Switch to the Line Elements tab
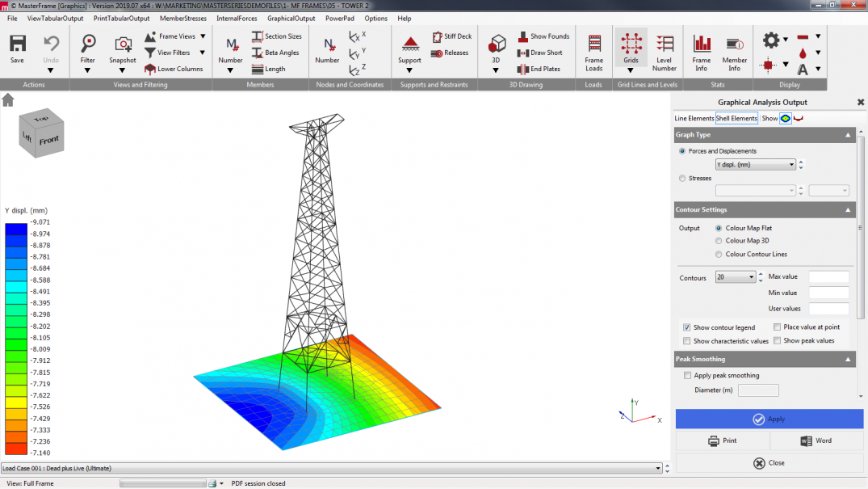 coord(694,118)
